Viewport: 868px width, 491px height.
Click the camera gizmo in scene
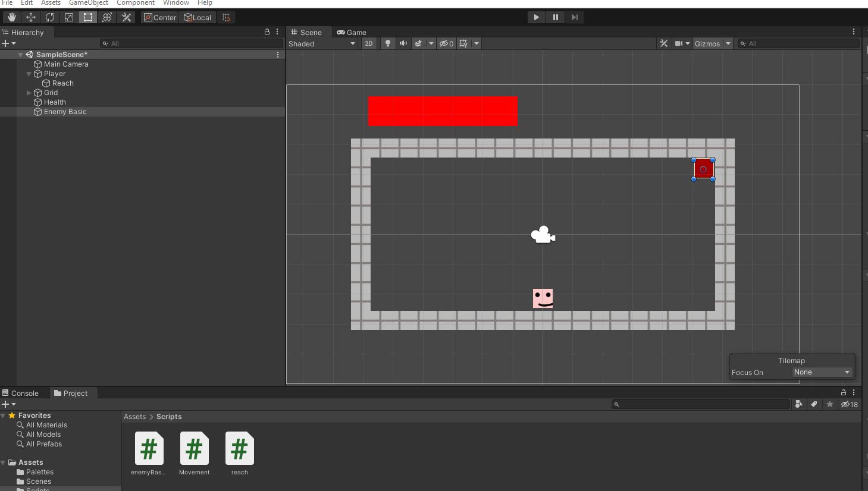pos(543,235)
